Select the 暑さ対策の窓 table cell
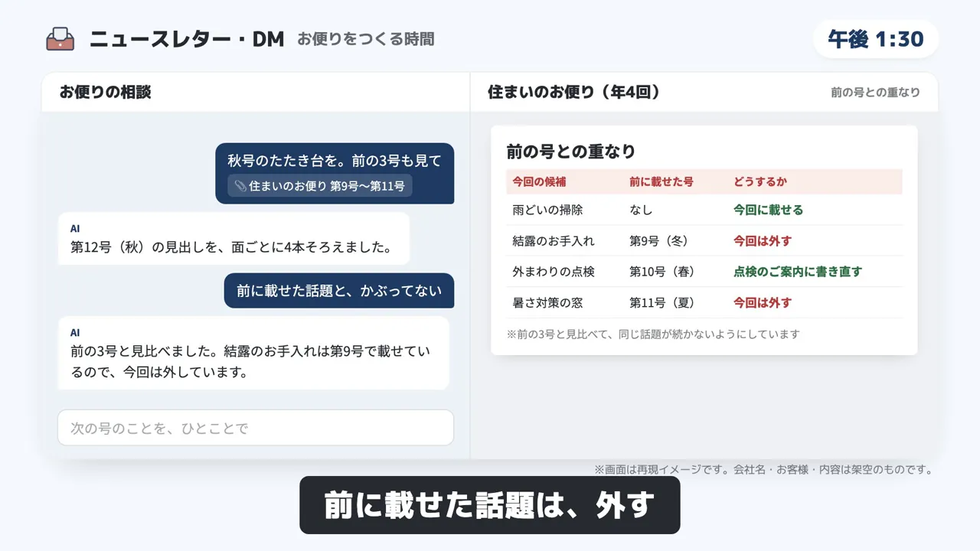 [x=547, y=302]
